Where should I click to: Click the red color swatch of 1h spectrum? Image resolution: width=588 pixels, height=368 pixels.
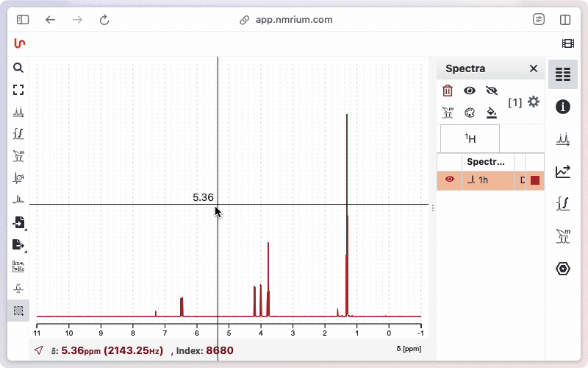[x=535, y=180]
